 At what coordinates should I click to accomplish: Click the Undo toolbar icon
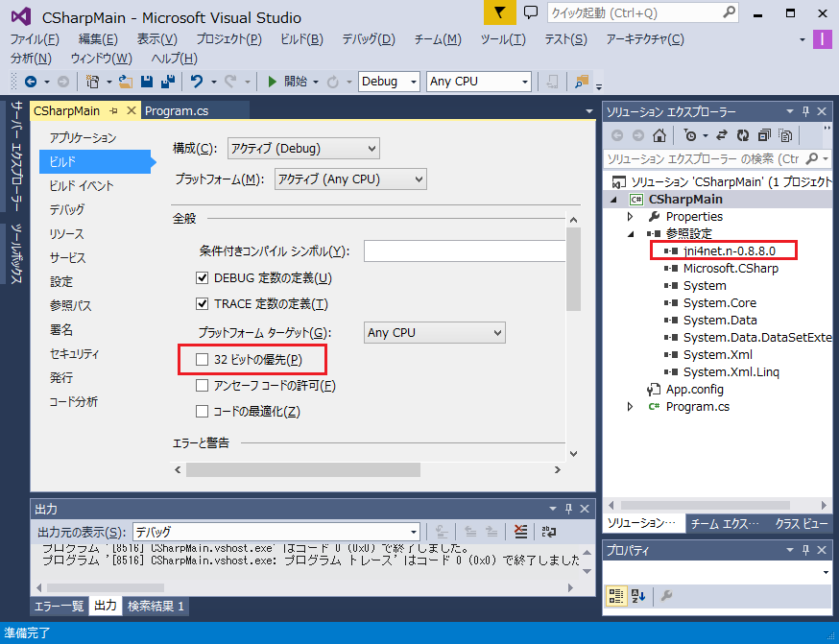pyautogui.click(x=197, y=82)
